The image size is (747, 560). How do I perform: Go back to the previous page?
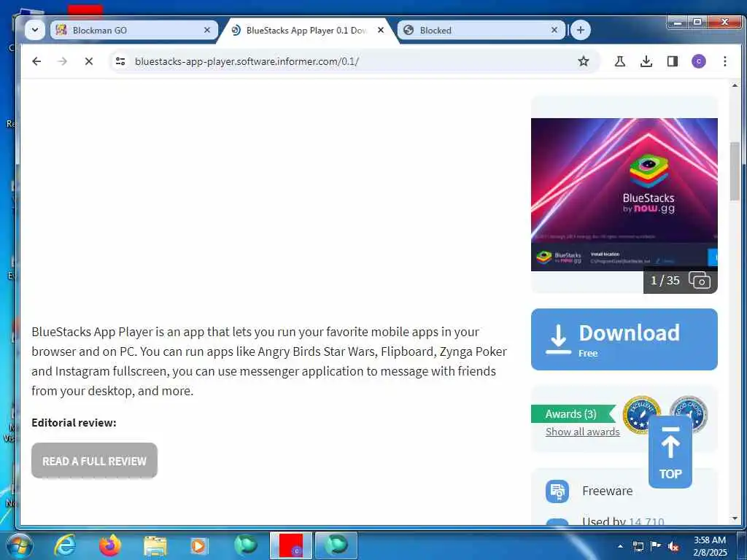[x=36, y=61]
